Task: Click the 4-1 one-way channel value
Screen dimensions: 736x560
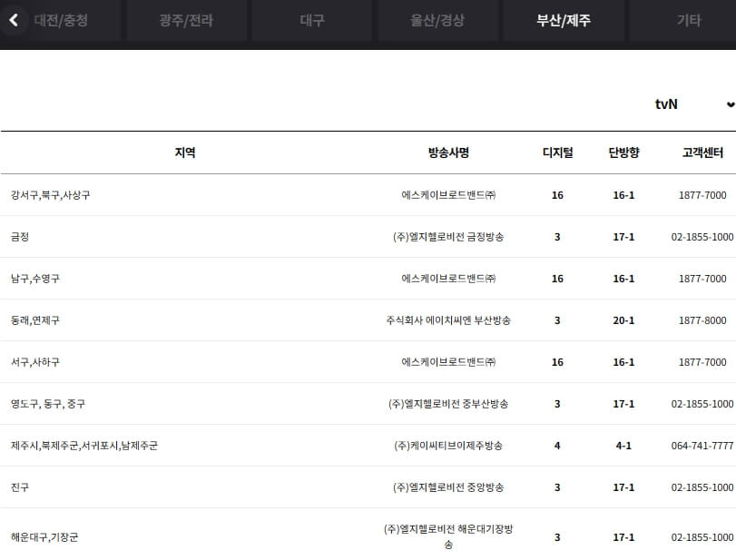Action: pyautogui.click(x=623, y=446)
